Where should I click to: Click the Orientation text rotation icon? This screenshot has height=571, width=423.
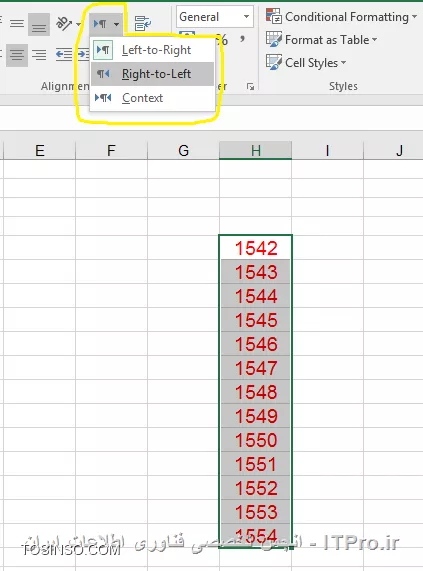point(64,24)
